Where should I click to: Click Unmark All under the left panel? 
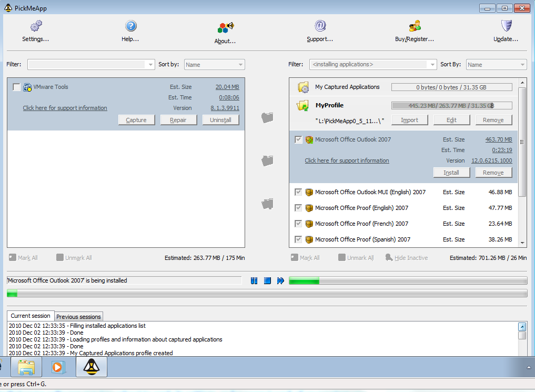tap(74, 258)
